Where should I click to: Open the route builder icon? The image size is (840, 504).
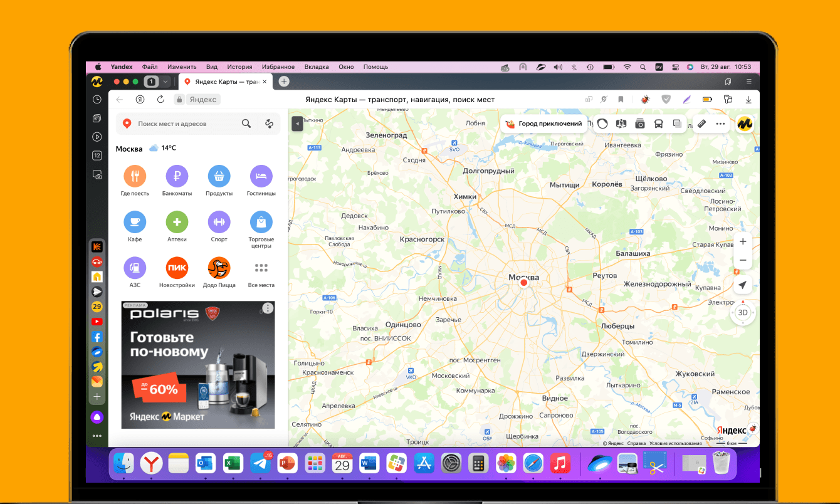[270, 123]
